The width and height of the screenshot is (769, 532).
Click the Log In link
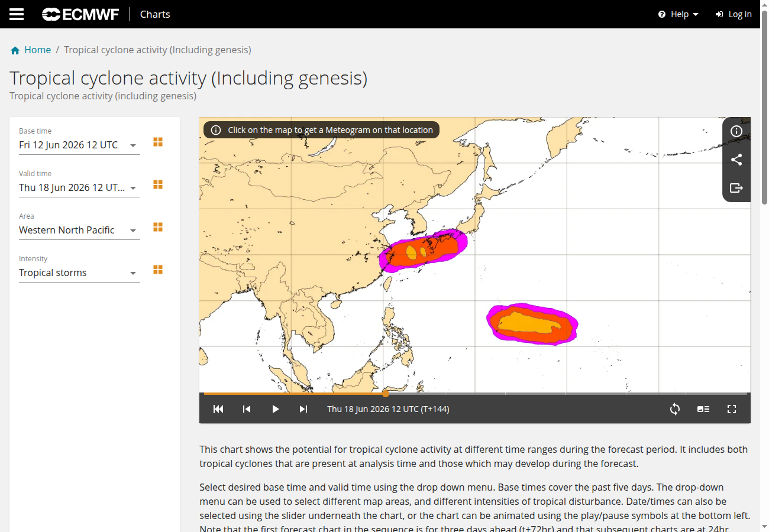[734, 14]
